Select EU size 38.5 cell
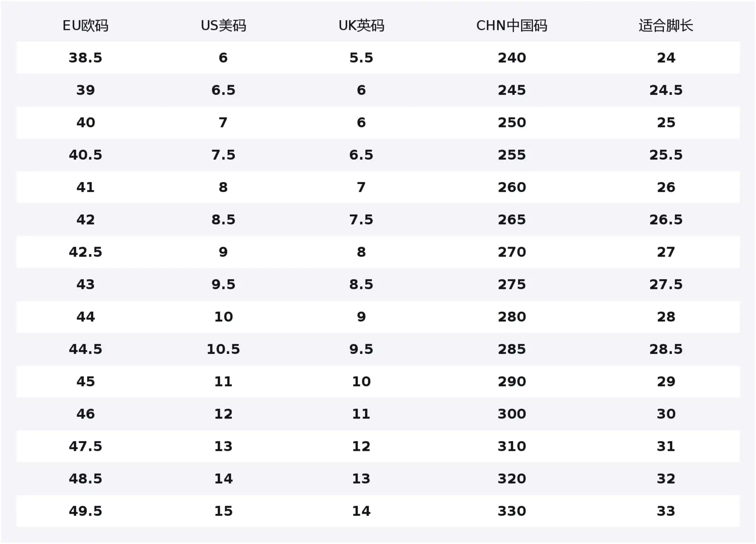756x544 pixels. (85, 58)
